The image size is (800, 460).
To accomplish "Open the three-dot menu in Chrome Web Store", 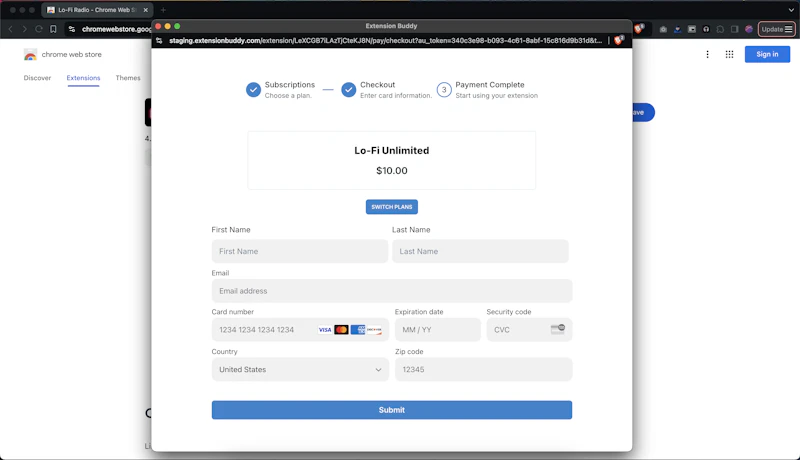I will [707, 54].
